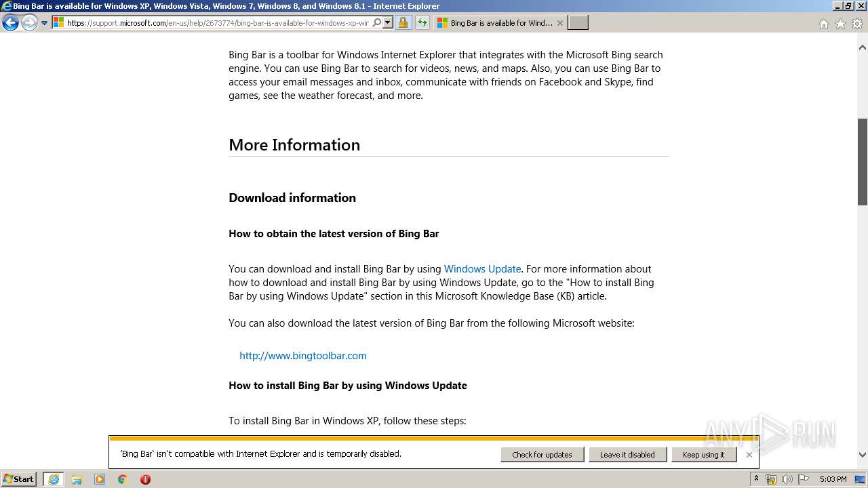Image resolution: width=868 pixels, height=488 pixels.
Task: Open a new blank tab
Action: (x=578, y=23)
